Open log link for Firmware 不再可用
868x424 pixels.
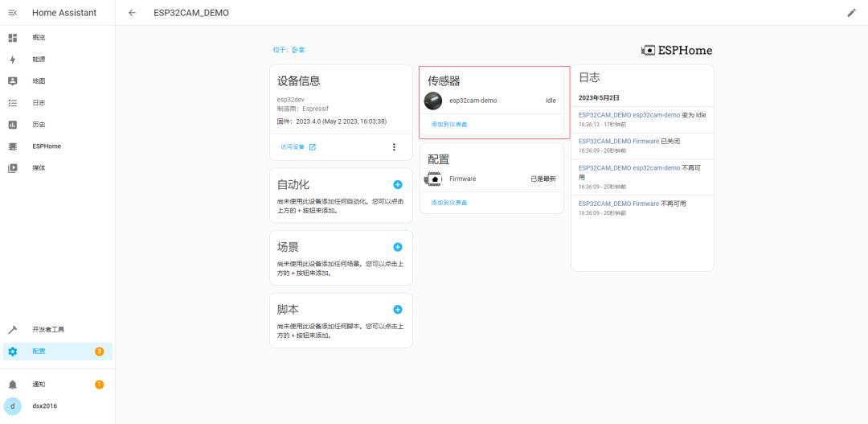619,204
